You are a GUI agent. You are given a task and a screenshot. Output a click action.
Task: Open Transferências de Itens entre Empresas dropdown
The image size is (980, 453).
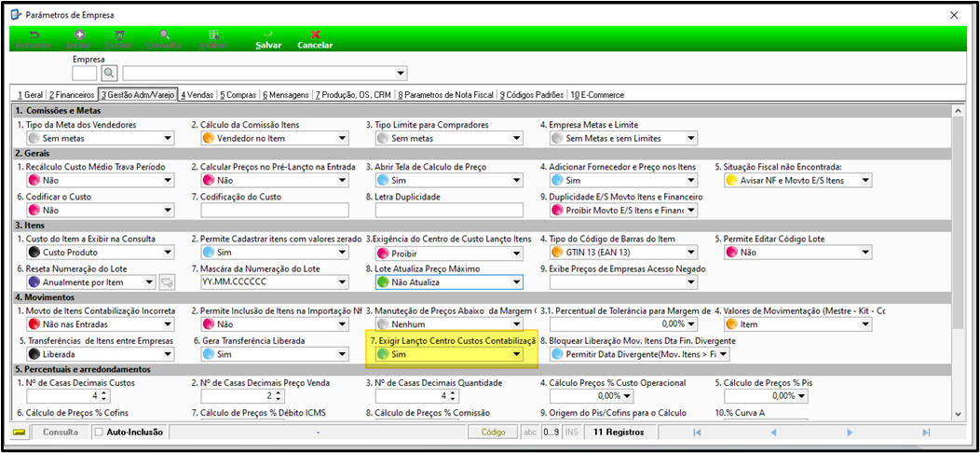(168, 355)
